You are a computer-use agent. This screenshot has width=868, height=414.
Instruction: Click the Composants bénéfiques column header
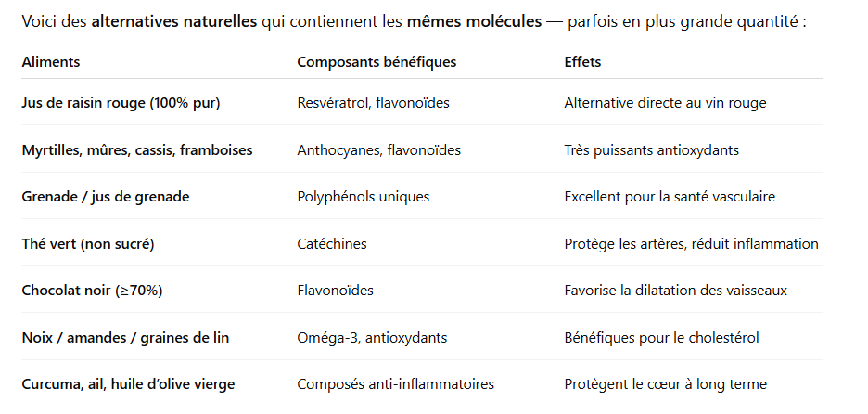pos(377,62)
